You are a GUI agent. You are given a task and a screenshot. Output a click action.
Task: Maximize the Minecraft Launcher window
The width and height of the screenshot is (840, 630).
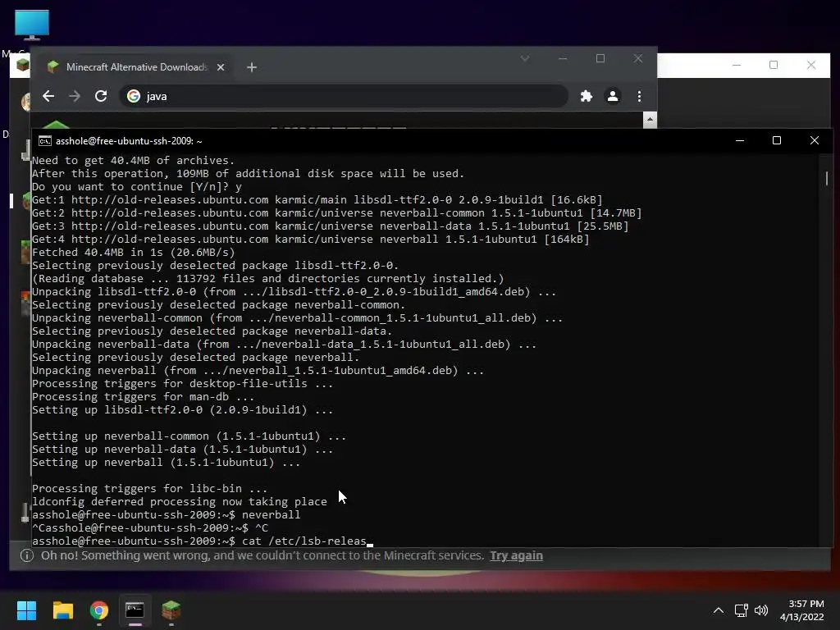(x=774, y=66)
